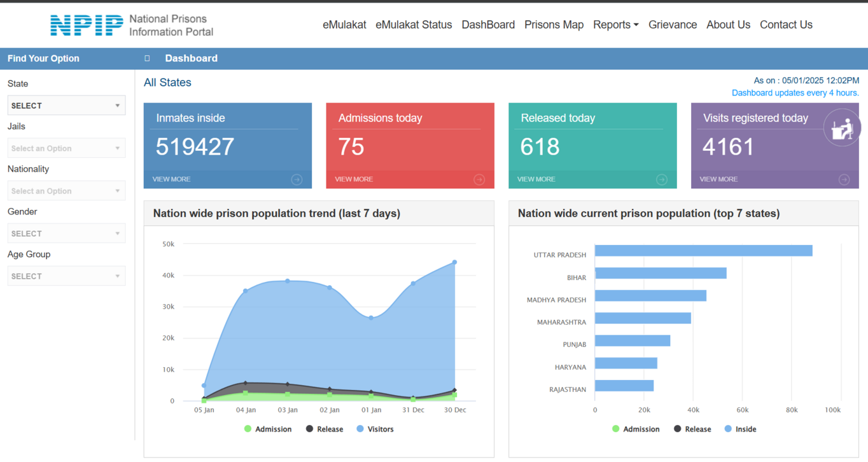868x462 pixels.
Task: Click VIEW MORE on Inmates inside card
Action: [172, 179]
